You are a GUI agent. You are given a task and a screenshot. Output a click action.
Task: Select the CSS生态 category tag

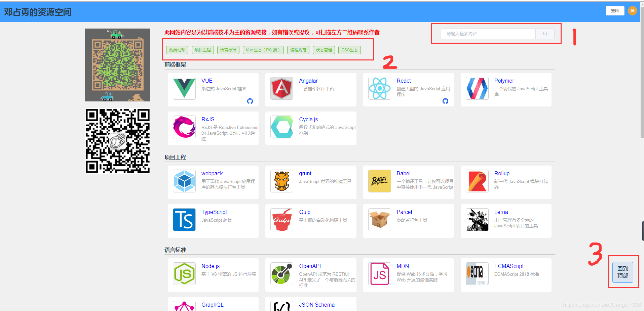click(349, 50)
